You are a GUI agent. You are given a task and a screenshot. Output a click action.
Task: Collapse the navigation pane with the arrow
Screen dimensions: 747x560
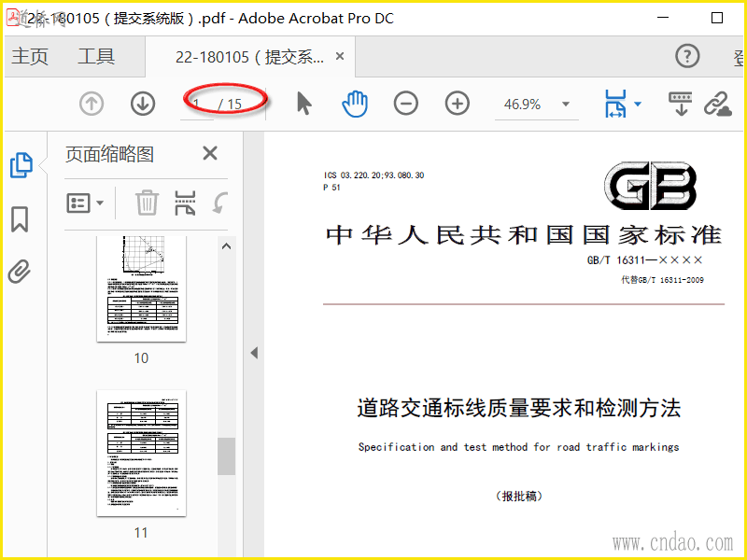(x=254, y=353)
